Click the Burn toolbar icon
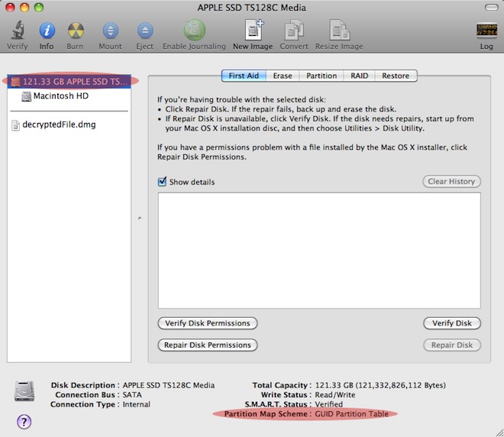Screen dimensions: 504x437 76,31
